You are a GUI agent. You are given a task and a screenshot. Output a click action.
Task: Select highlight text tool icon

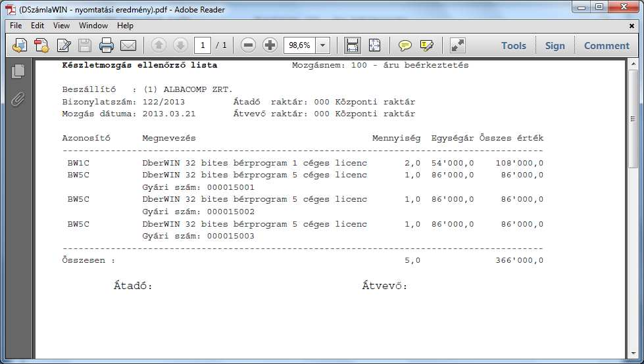tap(427, 45)
